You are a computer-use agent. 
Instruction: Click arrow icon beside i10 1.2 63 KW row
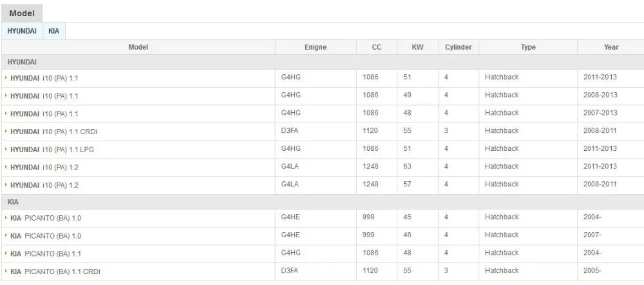(6, 167)
